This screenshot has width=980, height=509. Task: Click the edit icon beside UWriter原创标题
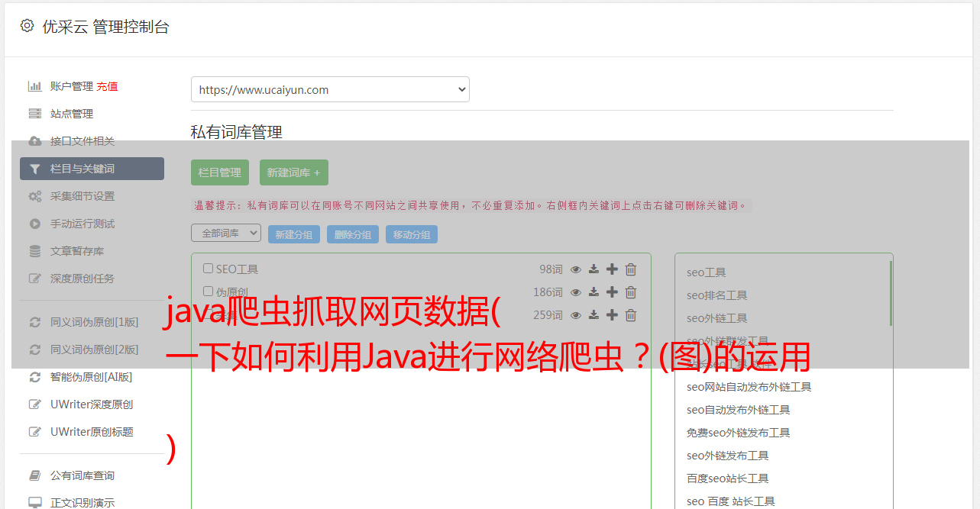(34, 432)
